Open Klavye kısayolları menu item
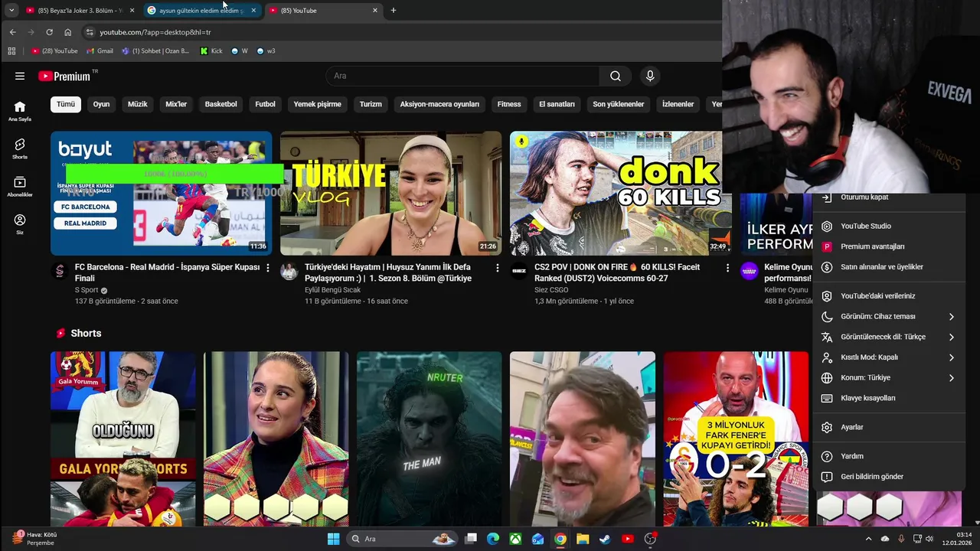Image resolution: width=980 pixels, height=551 pixels. [x=889, y=398]
